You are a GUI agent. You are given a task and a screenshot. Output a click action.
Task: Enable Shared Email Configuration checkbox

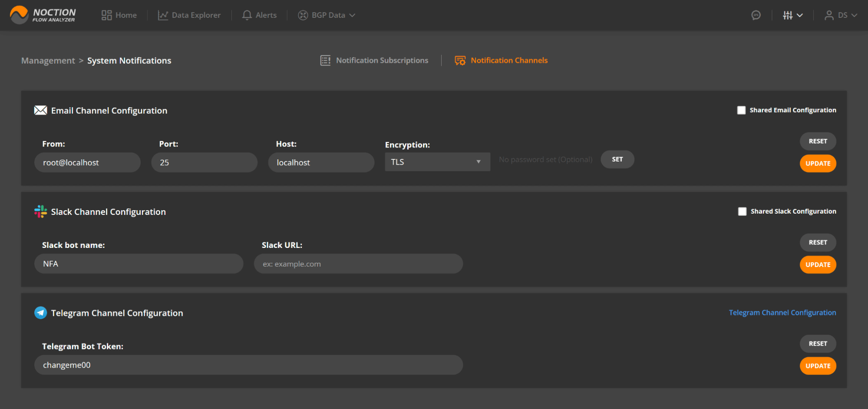741,110
